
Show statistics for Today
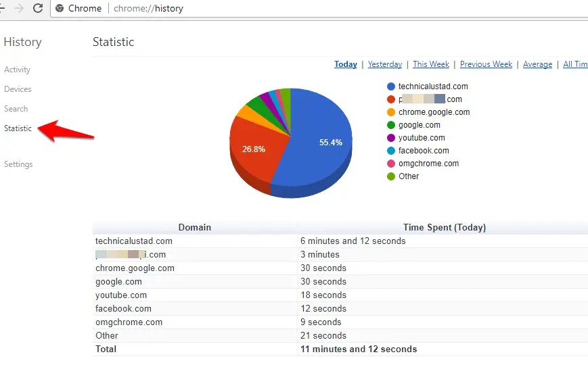pyautogui.click(x=346, y=64)
